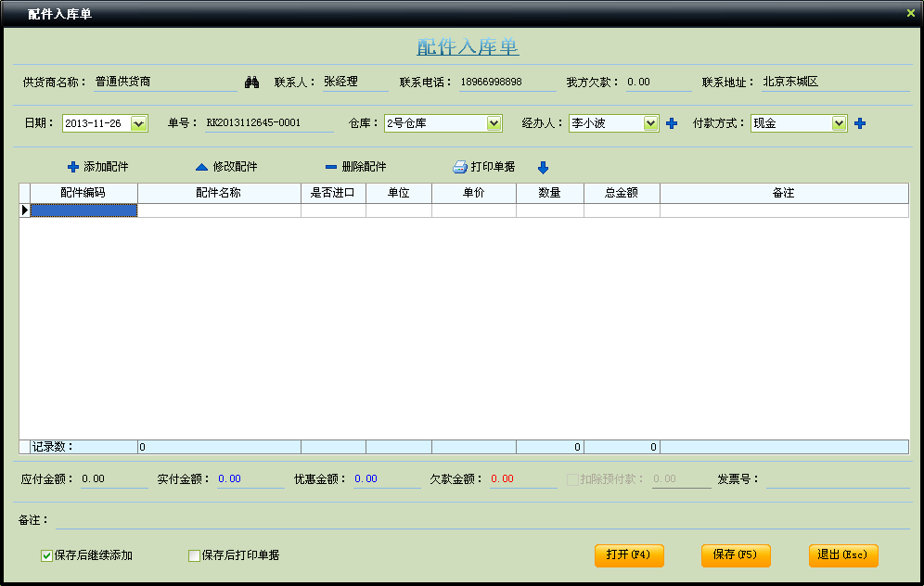
Task: Click the 配件编码 column header
Action: [x=83, y=193]
